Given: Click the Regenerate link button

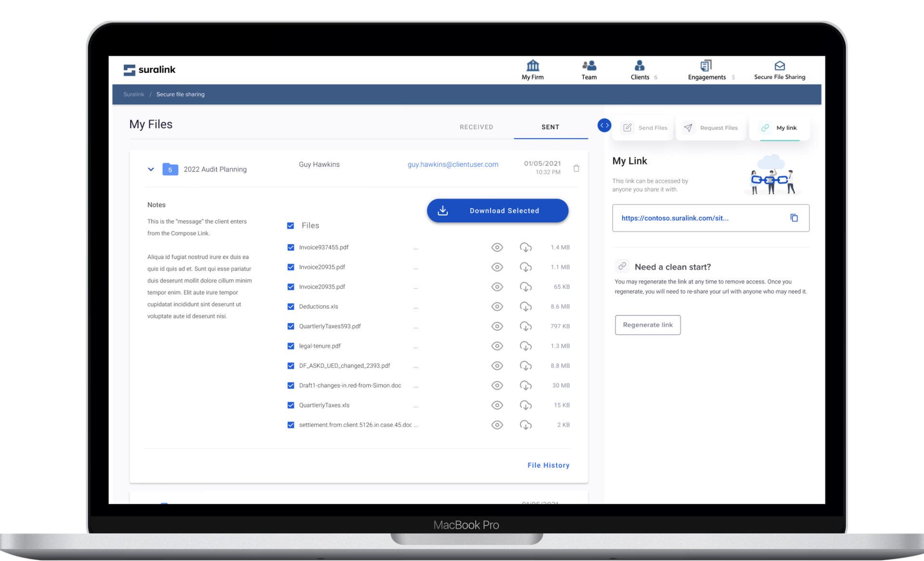Looking at the screenshot, I should 647,325.
